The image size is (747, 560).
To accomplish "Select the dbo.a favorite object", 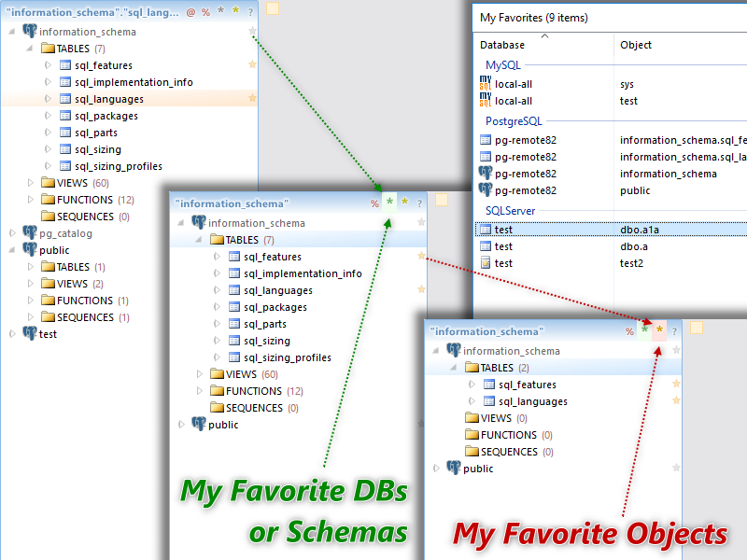I will coord(634,246).
